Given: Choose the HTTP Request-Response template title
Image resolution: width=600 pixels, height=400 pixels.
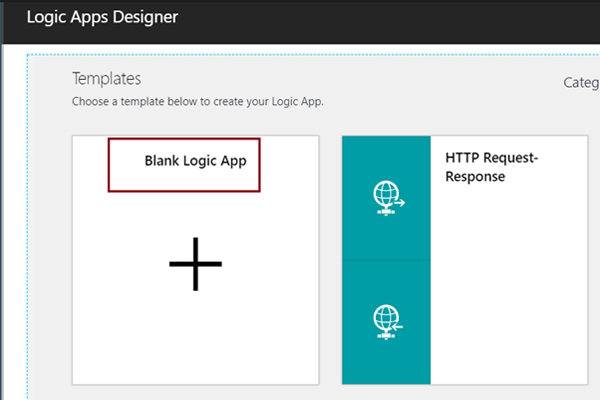Looking at the screenshot, I should [x=492, y=167].
